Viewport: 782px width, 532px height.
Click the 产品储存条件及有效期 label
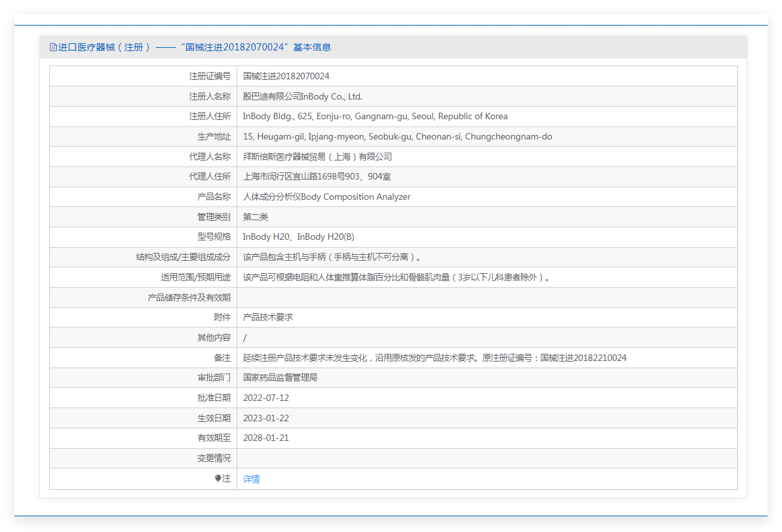pyautogui.click(x=189, y=297)
